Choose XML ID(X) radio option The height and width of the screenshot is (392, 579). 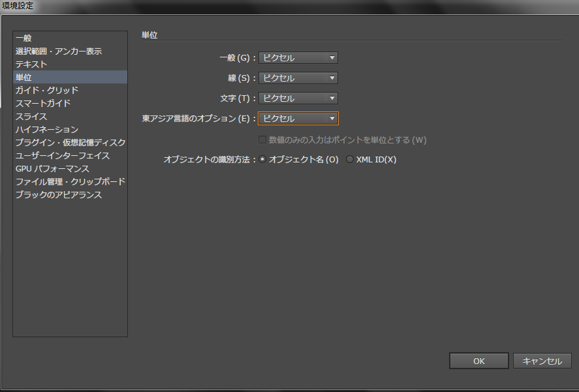[x=349, y=159]
